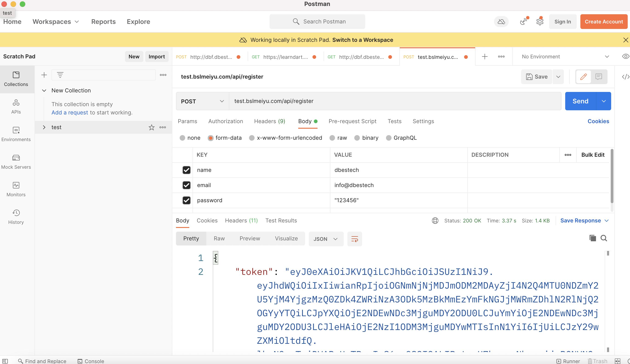Image resolution: width=630 pixels, height=364 pixels.
Task: Open the code snippet panel icon
Action: tap(625, 77)
